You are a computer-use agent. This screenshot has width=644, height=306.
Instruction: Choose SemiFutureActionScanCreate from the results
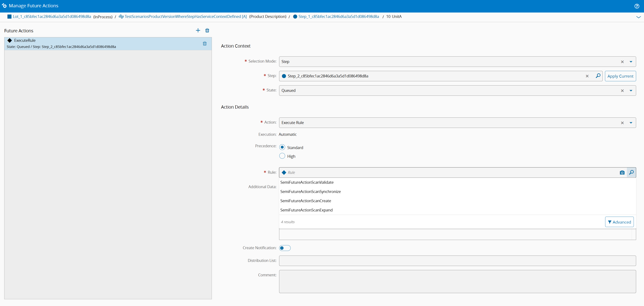click(305, 201)
